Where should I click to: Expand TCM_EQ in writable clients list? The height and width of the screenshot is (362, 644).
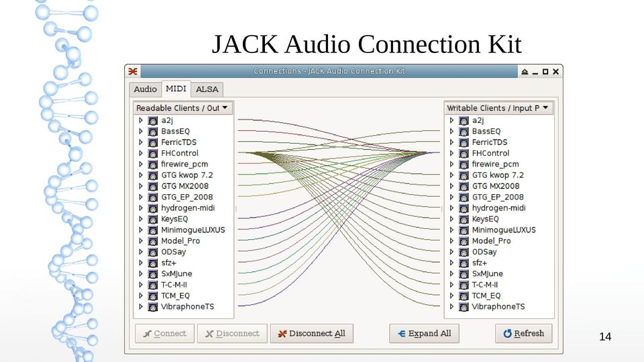pyautogui.click(x=451, y=296)
